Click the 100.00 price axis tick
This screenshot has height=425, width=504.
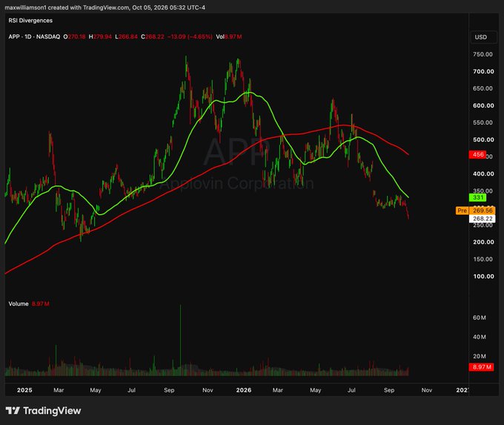tap(483, 276)
